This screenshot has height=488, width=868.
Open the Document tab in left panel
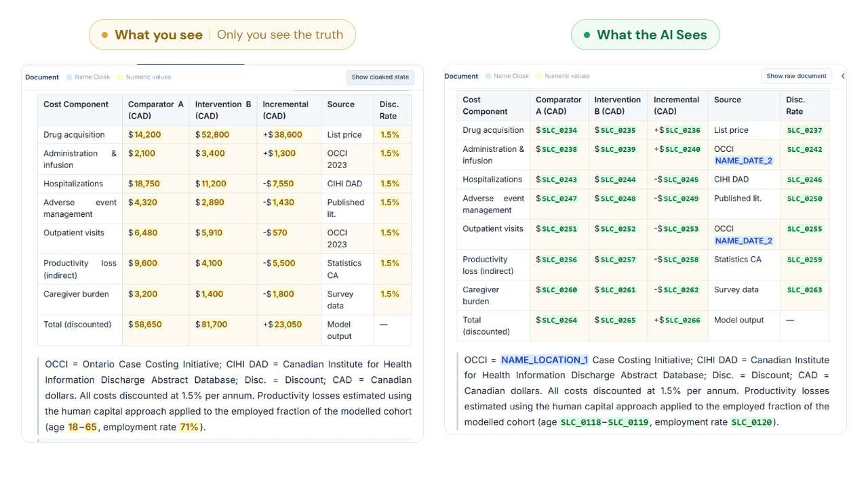click(42, 77)
